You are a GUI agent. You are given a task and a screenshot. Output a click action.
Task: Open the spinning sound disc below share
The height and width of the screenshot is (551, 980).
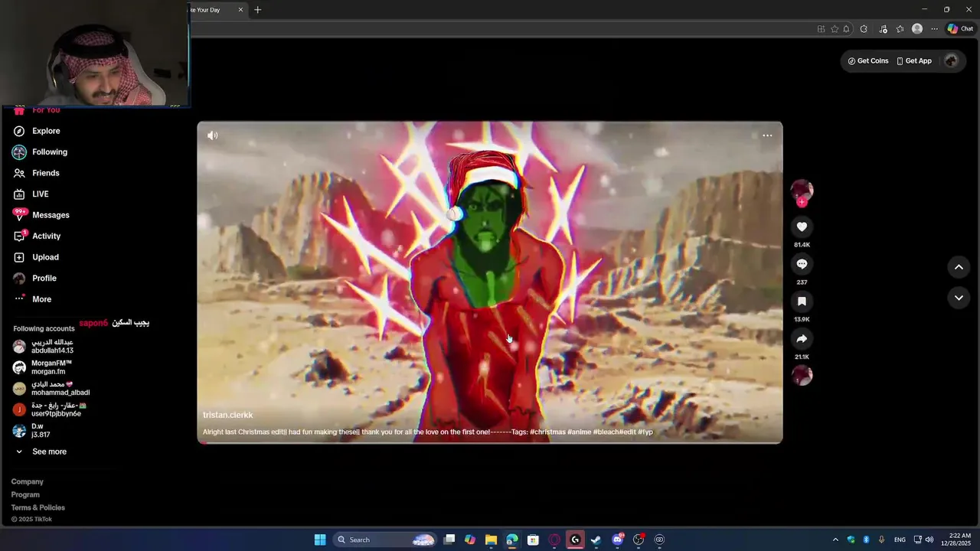(802, 375)
